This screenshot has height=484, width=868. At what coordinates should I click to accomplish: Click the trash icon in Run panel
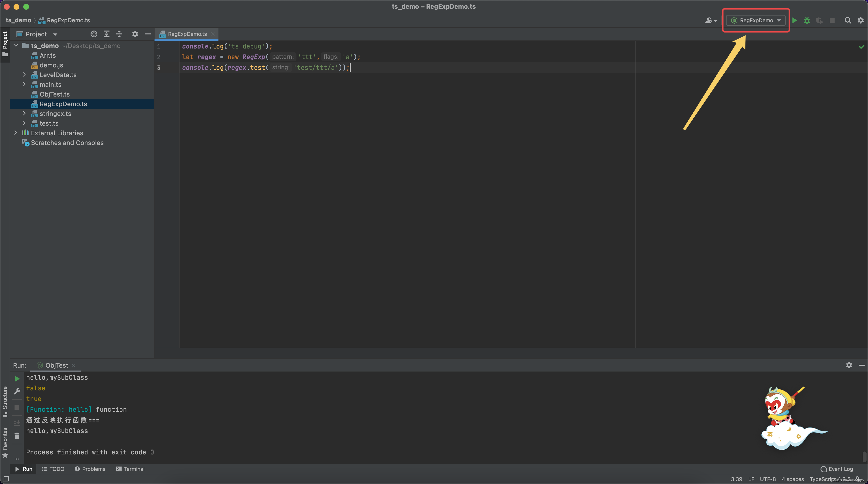tap(17, 436)
